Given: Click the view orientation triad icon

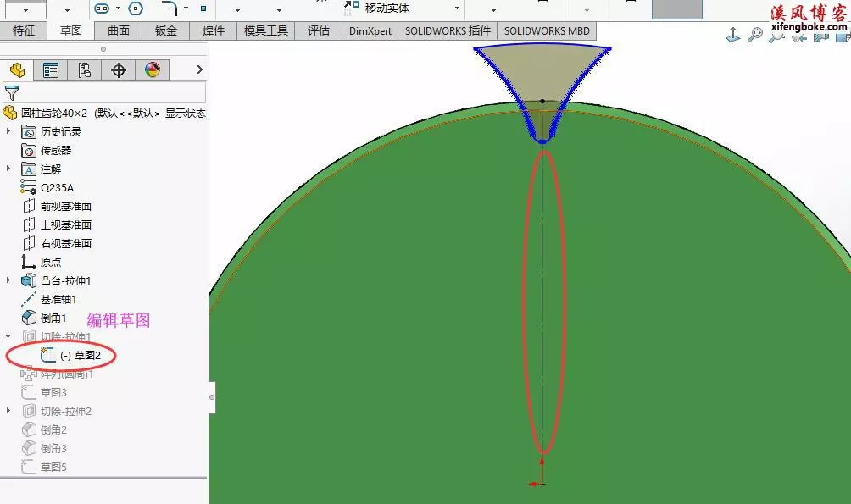Looking at the screenshot, I should 733,36.
